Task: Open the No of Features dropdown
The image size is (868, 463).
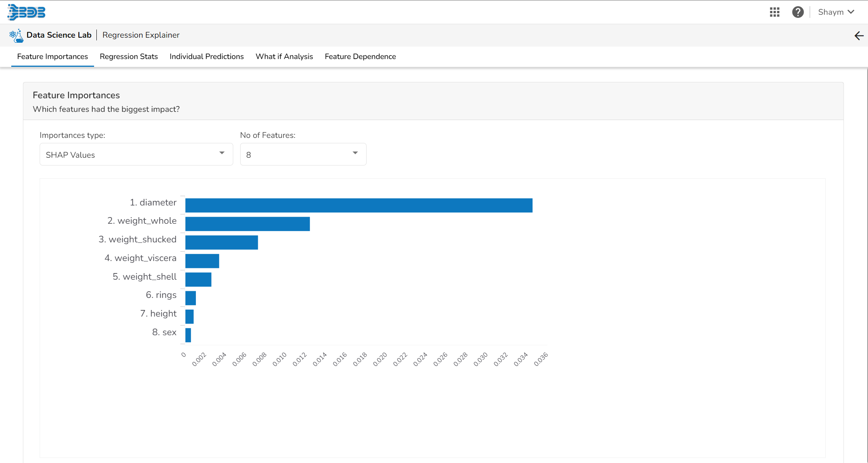Action: [x=303, y=155]
